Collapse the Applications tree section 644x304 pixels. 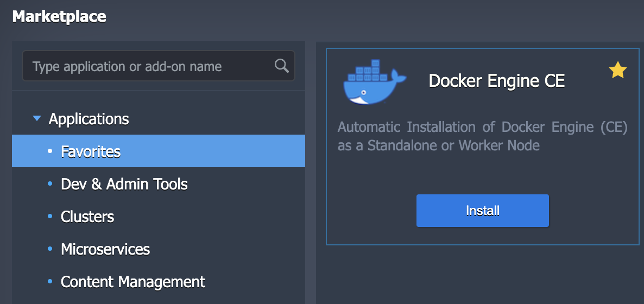[x=37, y=119]
